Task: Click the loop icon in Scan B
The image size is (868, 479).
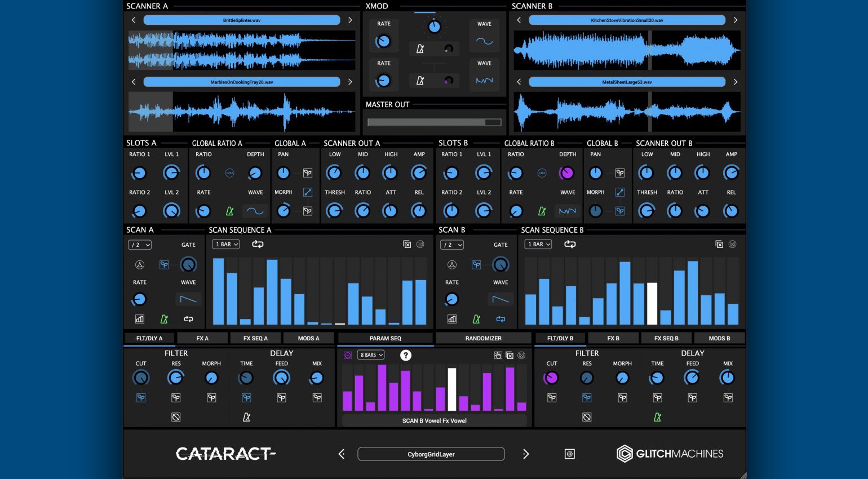Action: pos(501,319)
